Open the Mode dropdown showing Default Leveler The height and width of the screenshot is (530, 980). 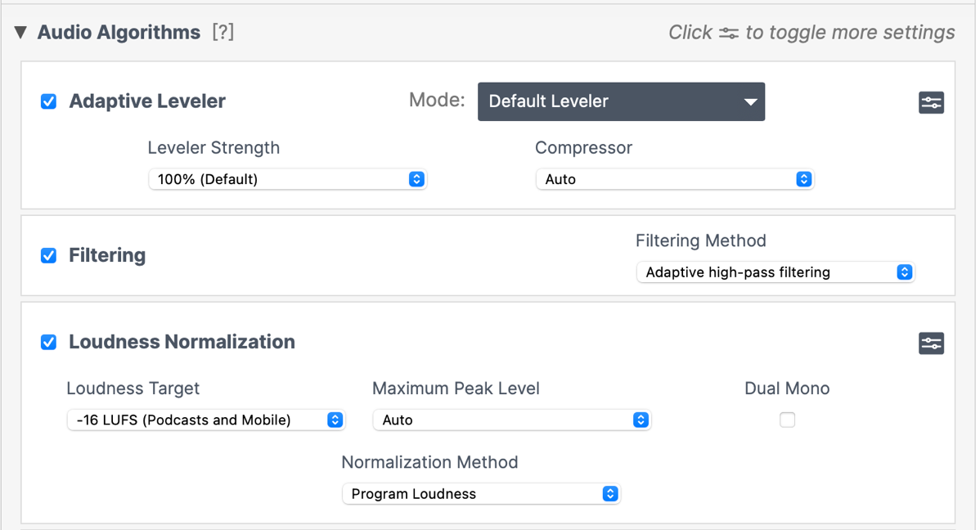pos(621,101)
